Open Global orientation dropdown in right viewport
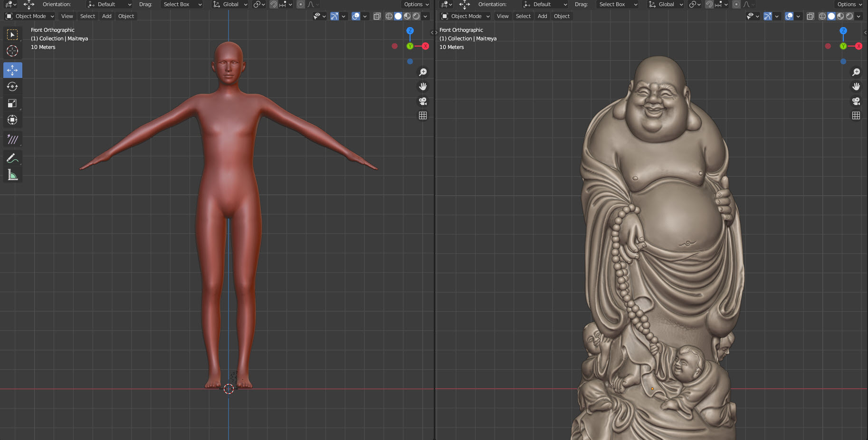 (x=666, y=4)
